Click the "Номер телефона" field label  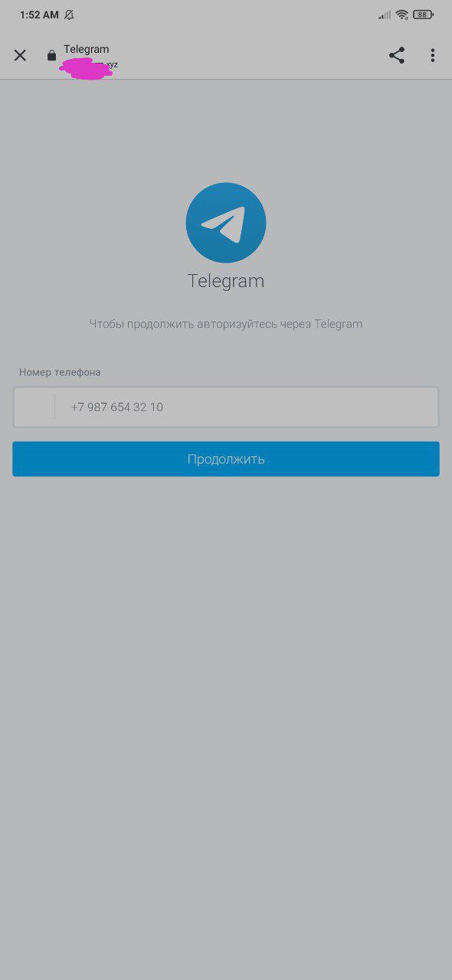tap(60, 372)
